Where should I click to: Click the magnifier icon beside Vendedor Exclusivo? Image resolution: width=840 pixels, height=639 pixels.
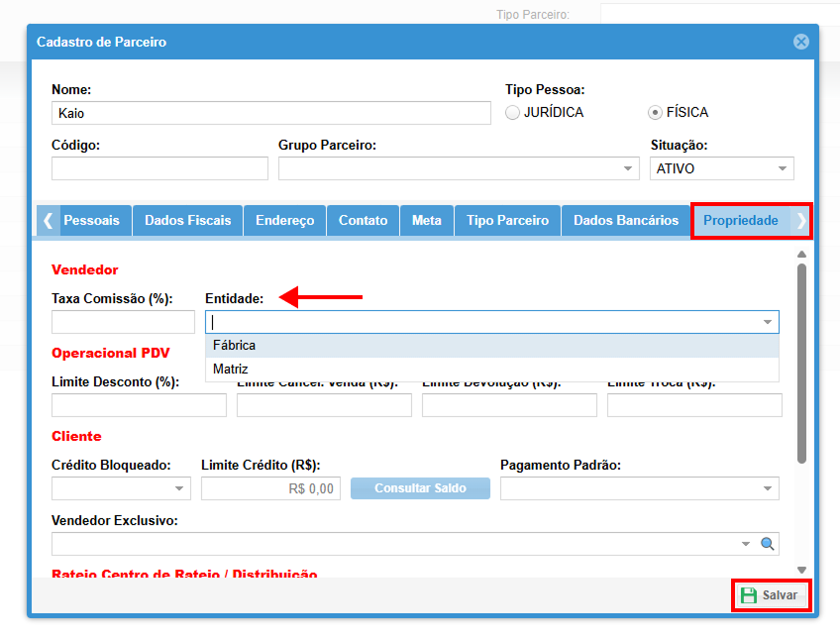pos(767,544)
